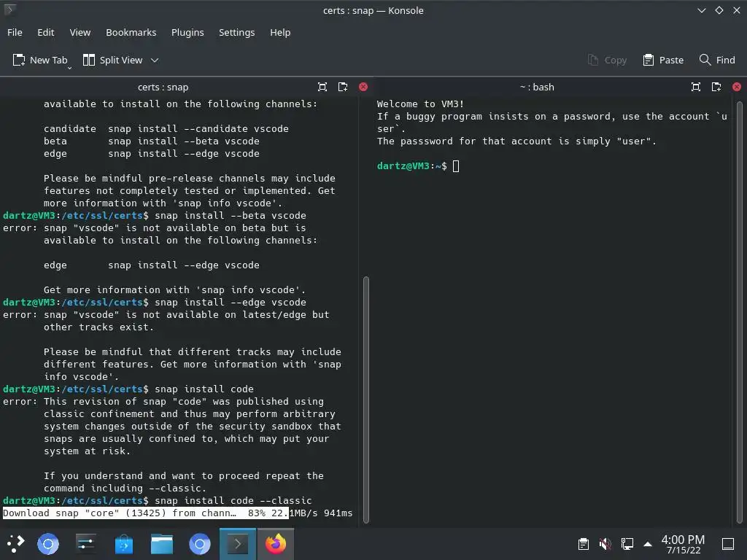Click 'snap install code --classic' command text
Screen dimensions: 747x560
233,500
